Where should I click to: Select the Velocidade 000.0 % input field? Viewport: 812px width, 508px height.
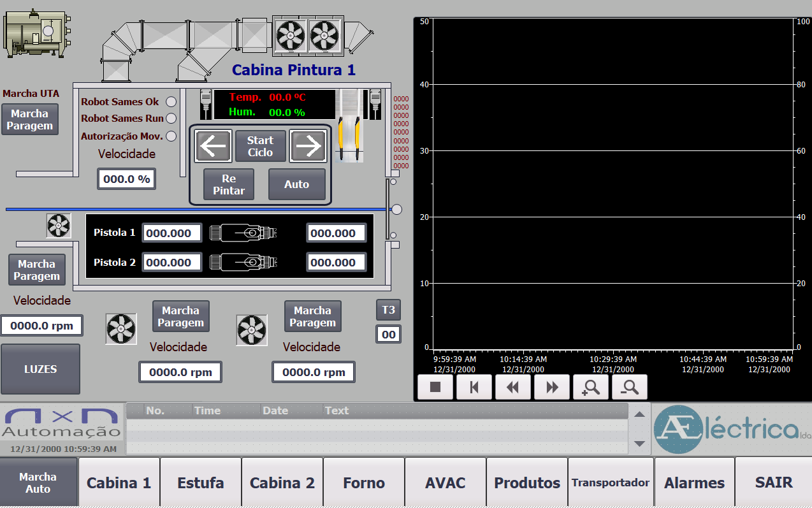click(x=126, y=179)
